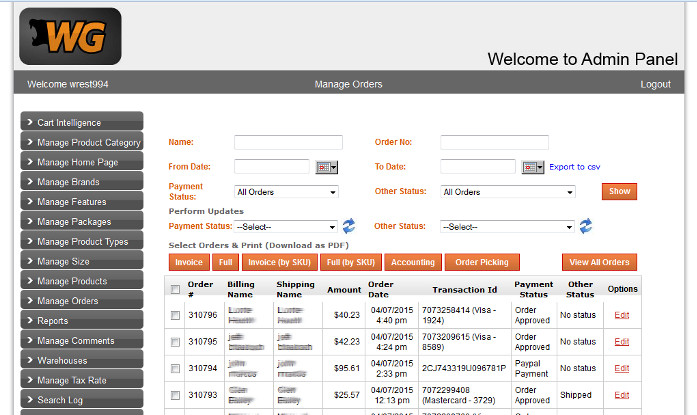Screen dimensions: 697x415
Task: Click the Export to csv link
Action: point(575,167)
